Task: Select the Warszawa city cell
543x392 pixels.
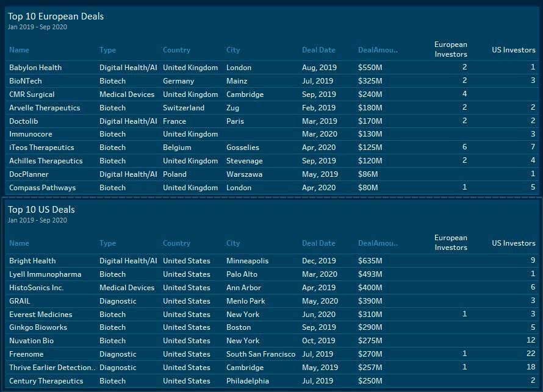Action: tap(244, 174)
